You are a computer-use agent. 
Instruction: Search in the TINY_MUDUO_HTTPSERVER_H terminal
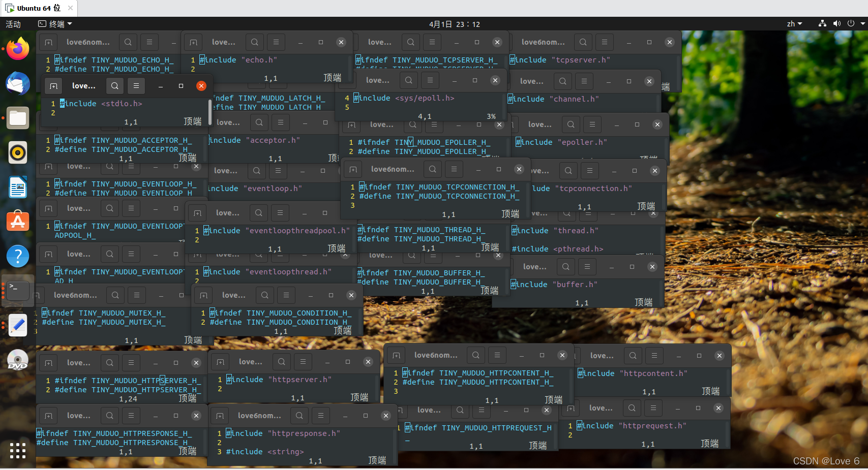pos(110,363)
